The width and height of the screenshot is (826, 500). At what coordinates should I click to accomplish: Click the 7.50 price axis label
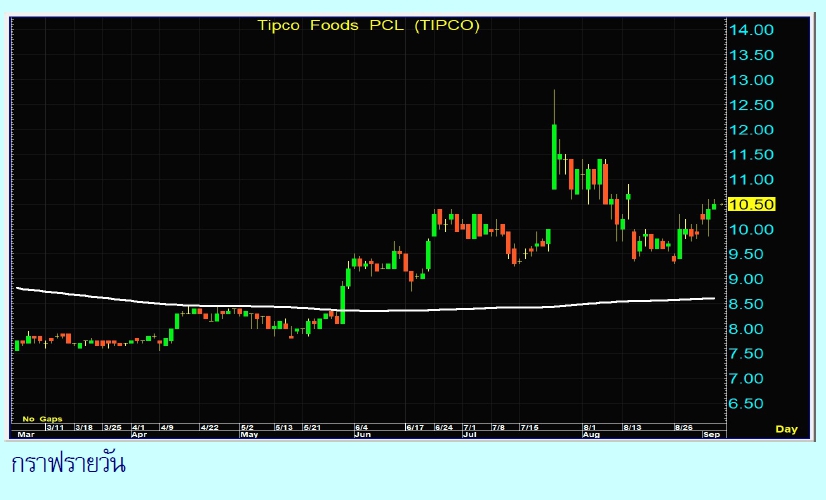pos(746,354)
